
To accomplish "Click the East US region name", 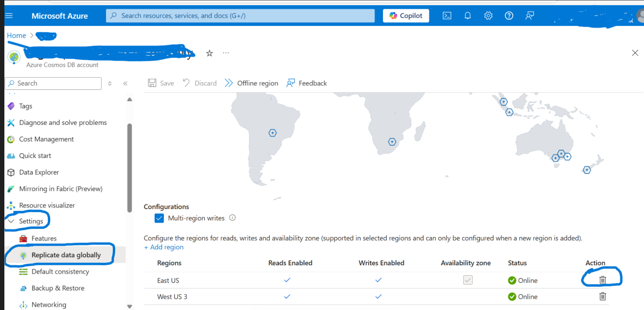I will click(168, 280).
